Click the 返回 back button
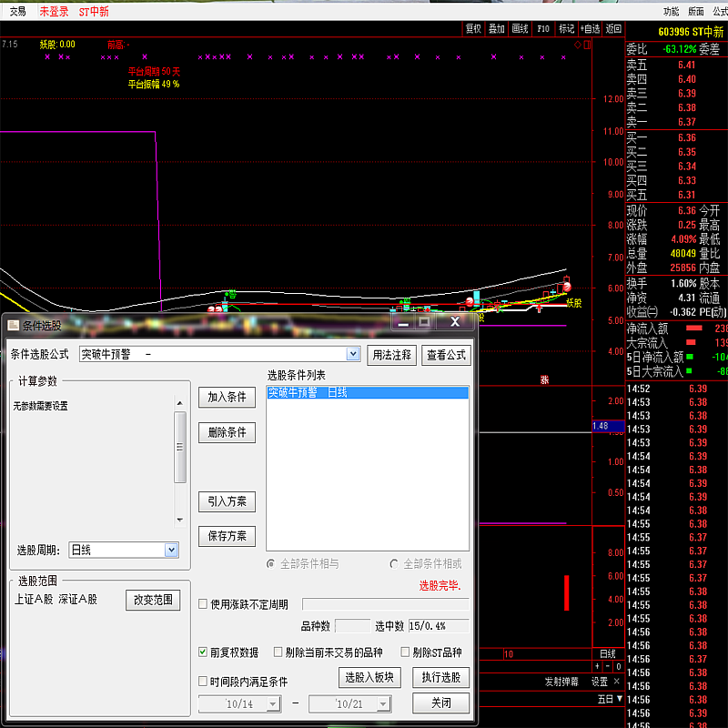The image size is (728, 728). (x=614, y=29)
